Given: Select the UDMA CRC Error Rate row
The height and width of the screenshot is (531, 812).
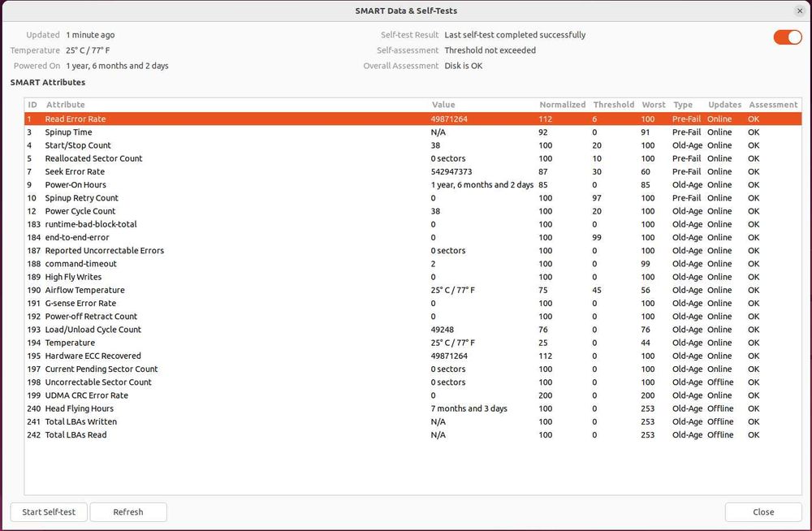Looking at the screenshot, I should coord(412,395).
